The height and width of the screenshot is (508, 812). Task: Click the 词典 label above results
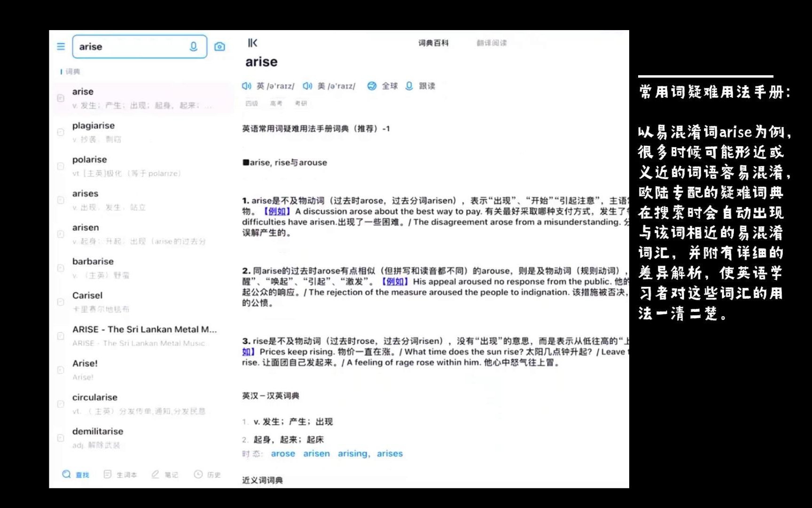point(73,71)
